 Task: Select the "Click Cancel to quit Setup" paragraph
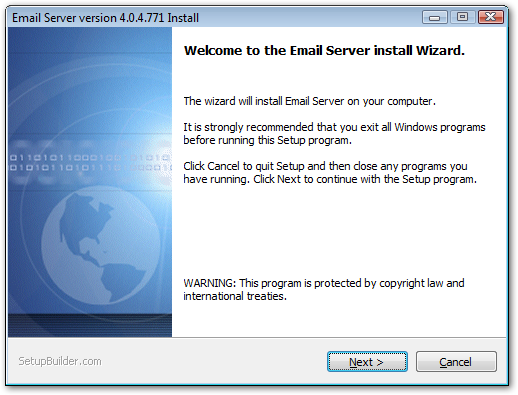click(x=330, y=172)
